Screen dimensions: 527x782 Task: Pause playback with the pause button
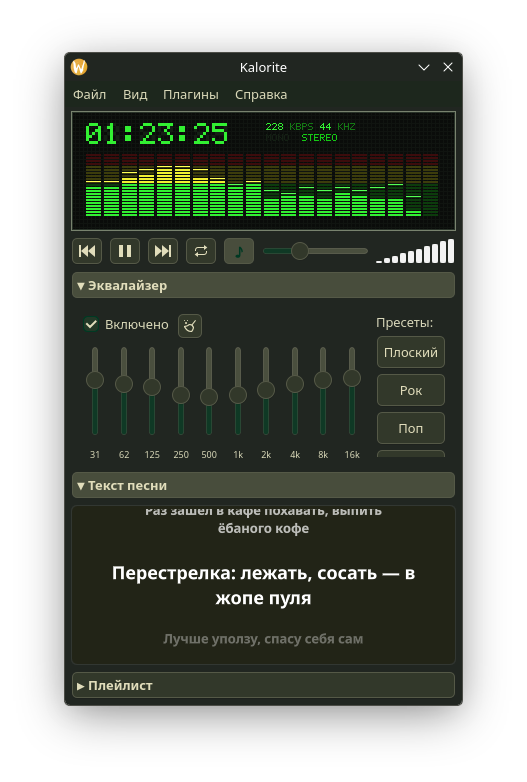125,251
